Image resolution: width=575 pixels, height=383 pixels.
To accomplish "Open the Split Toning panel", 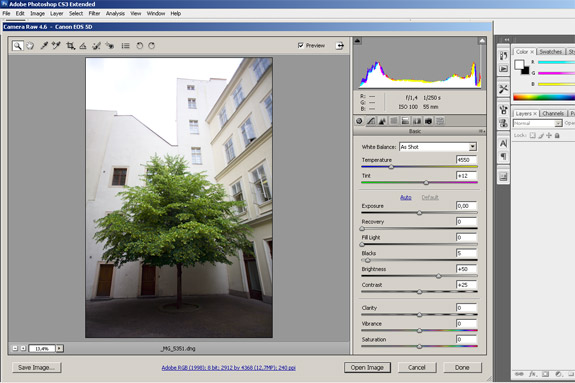I will (x=405, y=121).
